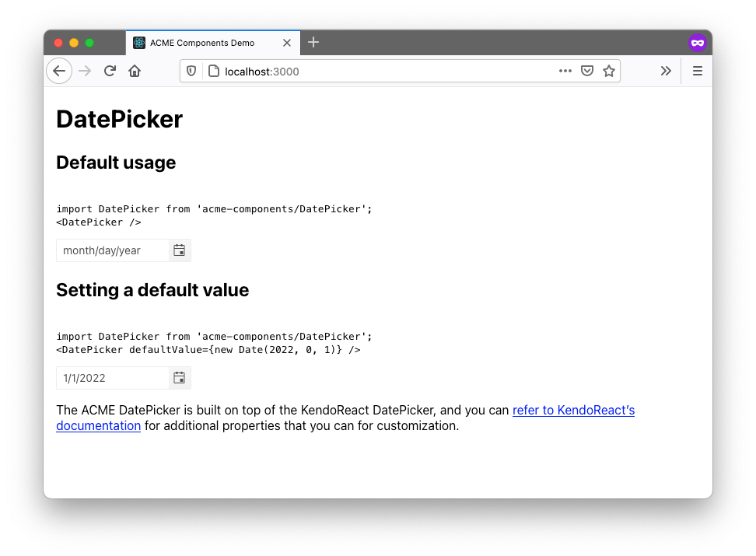Screen dimensions: 756x556
Task: Focus the month/day/year date input
Action: coord(113,250)
